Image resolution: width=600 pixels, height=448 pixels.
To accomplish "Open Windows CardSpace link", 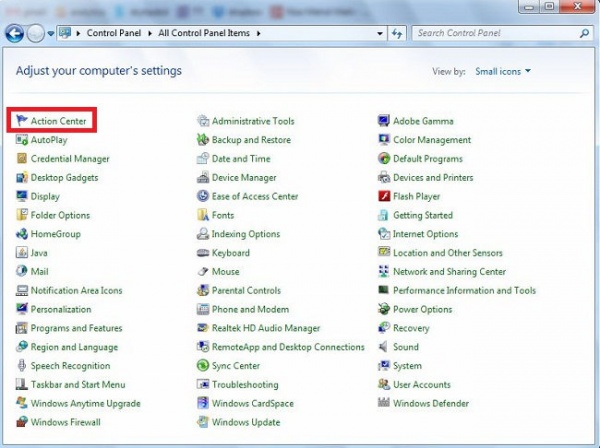I will pos(253,403).
